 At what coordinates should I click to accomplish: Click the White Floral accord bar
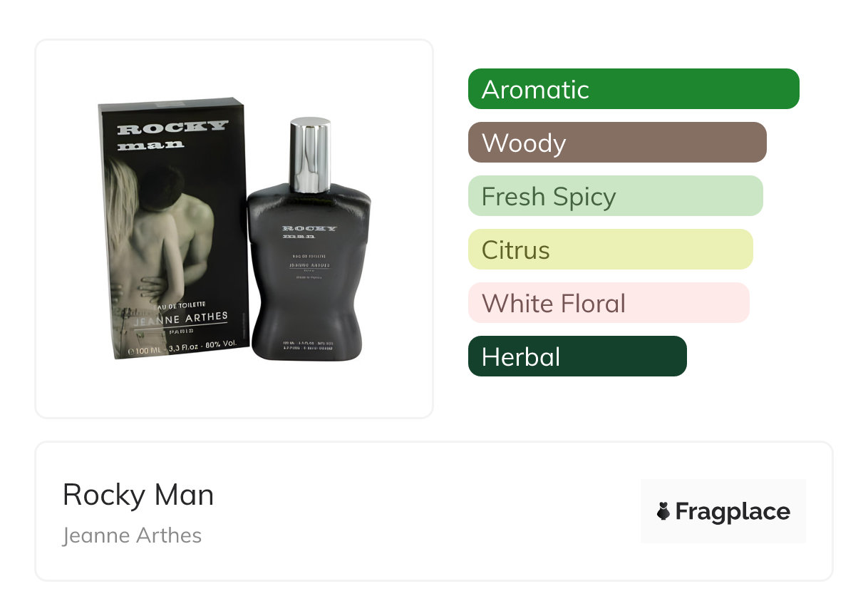click(609, 303)
